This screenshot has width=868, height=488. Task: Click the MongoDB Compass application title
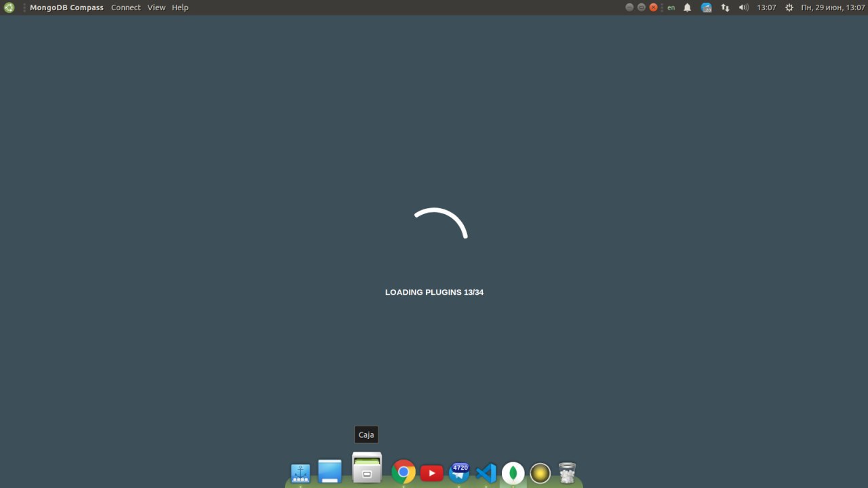coord(66,7)
